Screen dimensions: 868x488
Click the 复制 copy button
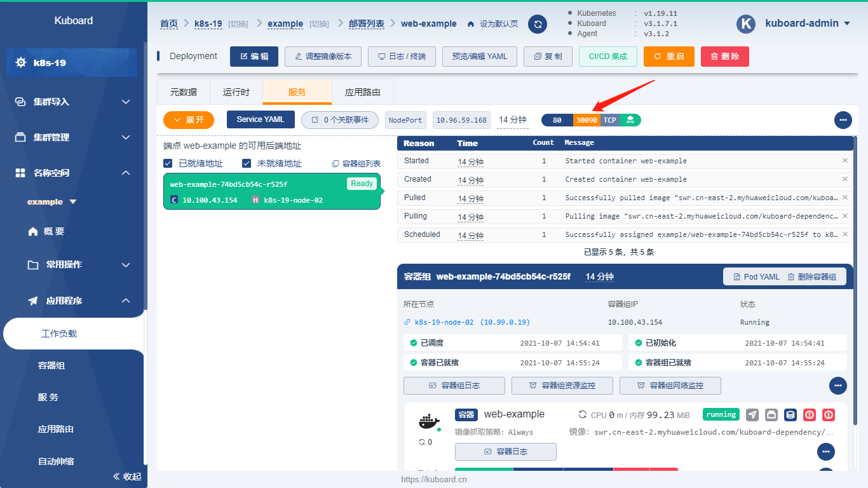(548, 56)
